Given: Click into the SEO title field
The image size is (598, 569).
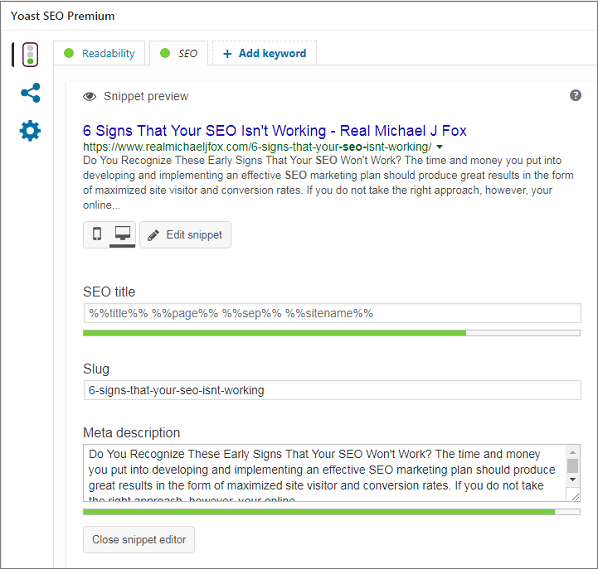Looking at the screenshot, I should (x=332, y=313).
